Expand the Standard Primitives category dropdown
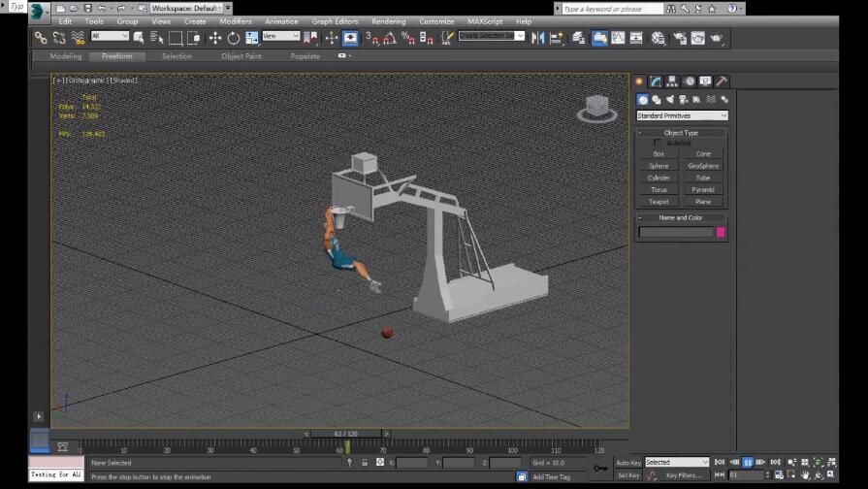Image resolution: width=868 pixels, height=489 pixels. [x=682, y=115]
